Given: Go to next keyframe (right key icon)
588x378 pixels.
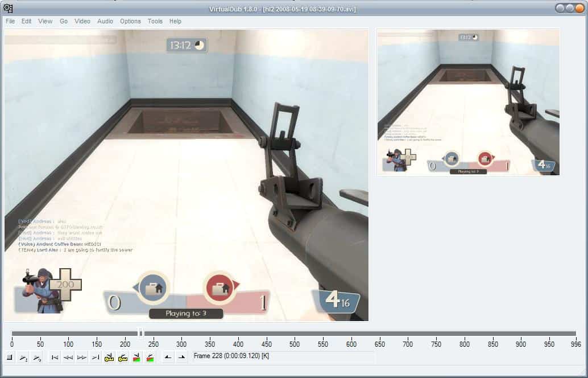Looking at the screenshot, I should pos(123,358).
